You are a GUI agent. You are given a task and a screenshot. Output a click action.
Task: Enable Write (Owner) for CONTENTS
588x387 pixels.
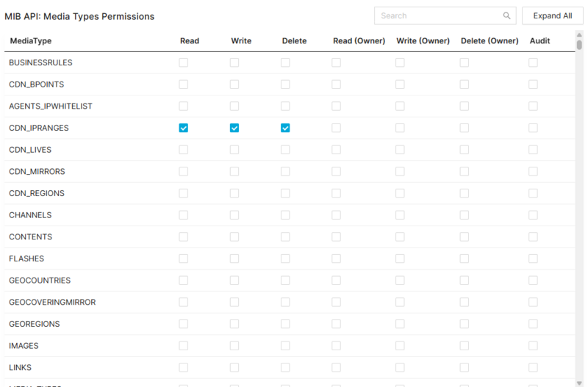click(400, 237)
